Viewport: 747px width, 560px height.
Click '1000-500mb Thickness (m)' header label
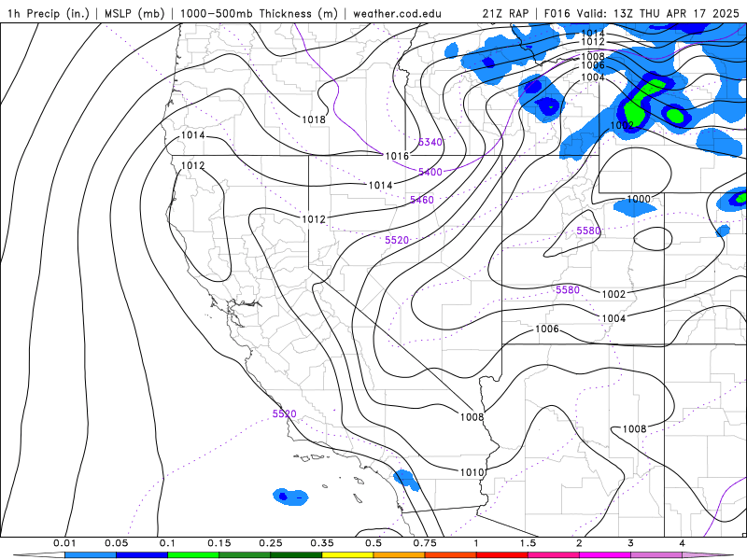coord(259,13)
